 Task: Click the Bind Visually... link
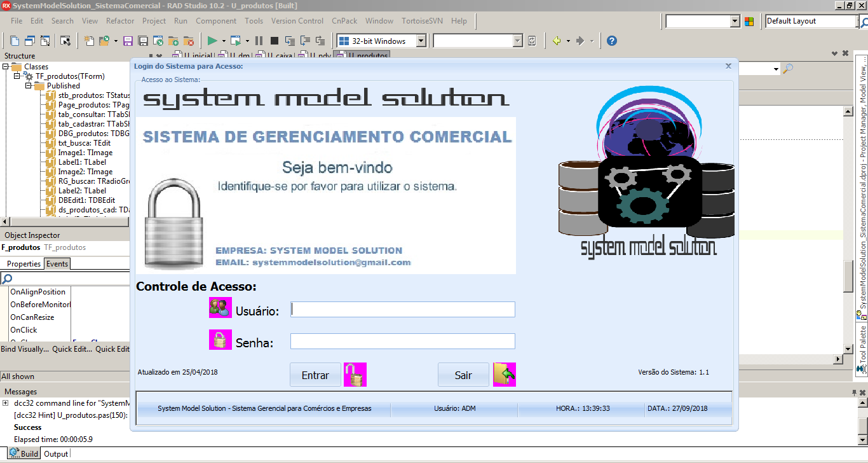25,349
